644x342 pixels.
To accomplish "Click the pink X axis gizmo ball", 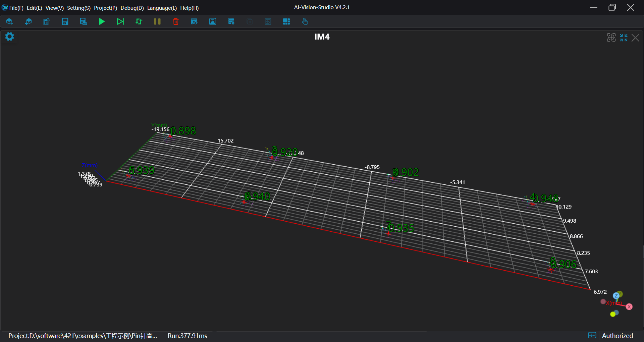I will (x=629, y=307).
